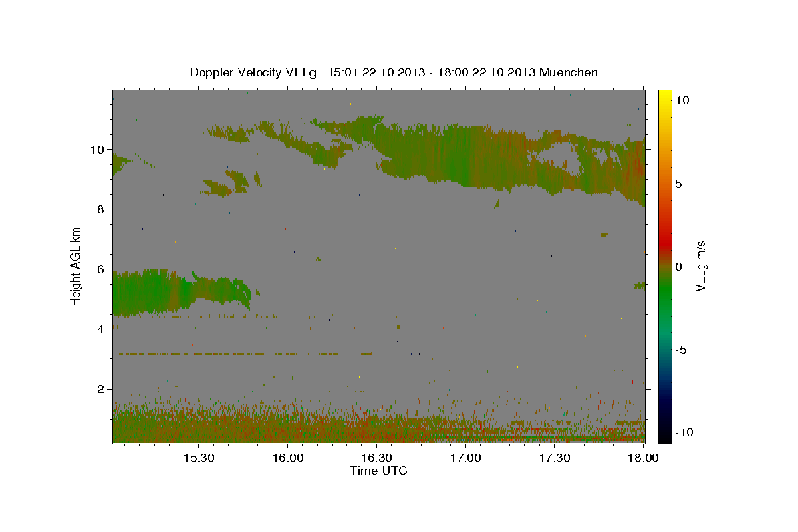Image resolution: width=798 pixels, height=532 pixels.
Task: Click the colorbar label VELg m/s
Action: tap(701, 266)
